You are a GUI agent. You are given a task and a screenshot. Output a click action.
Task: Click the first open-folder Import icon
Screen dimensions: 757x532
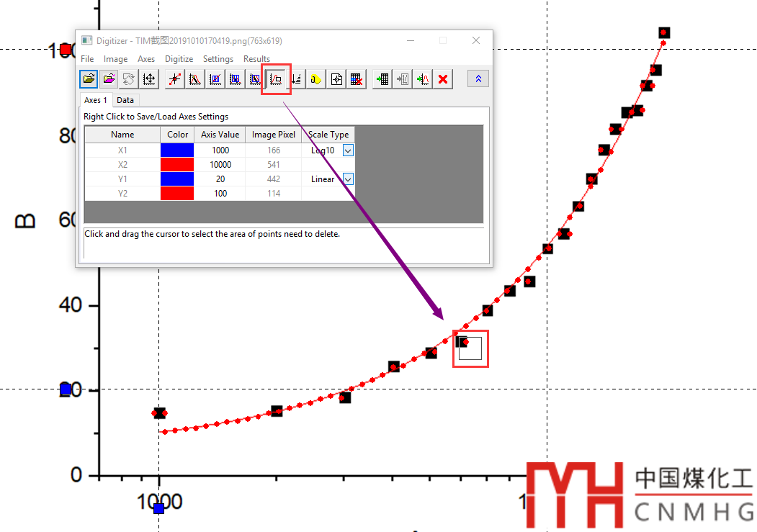pos(89,79)
